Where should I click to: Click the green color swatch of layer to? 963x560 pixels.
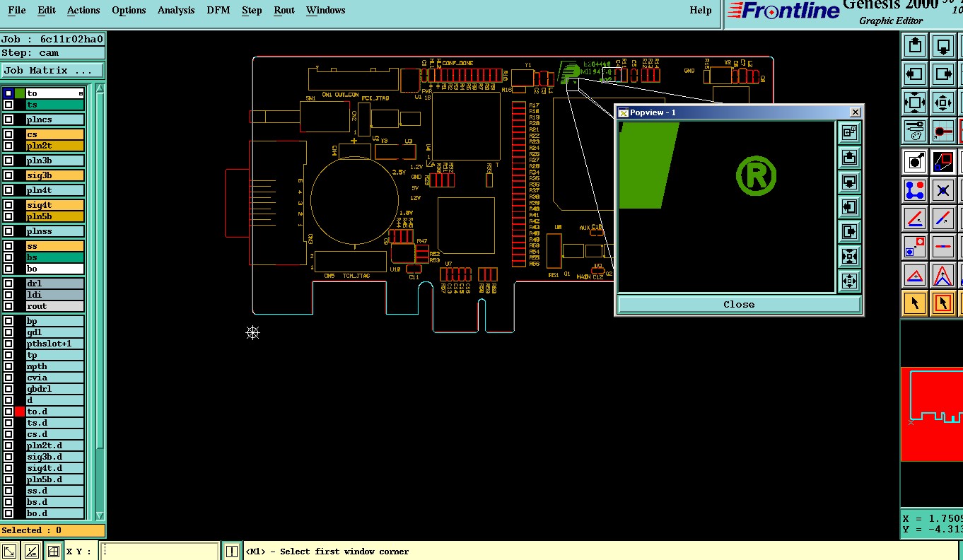(x=20, y=93)
